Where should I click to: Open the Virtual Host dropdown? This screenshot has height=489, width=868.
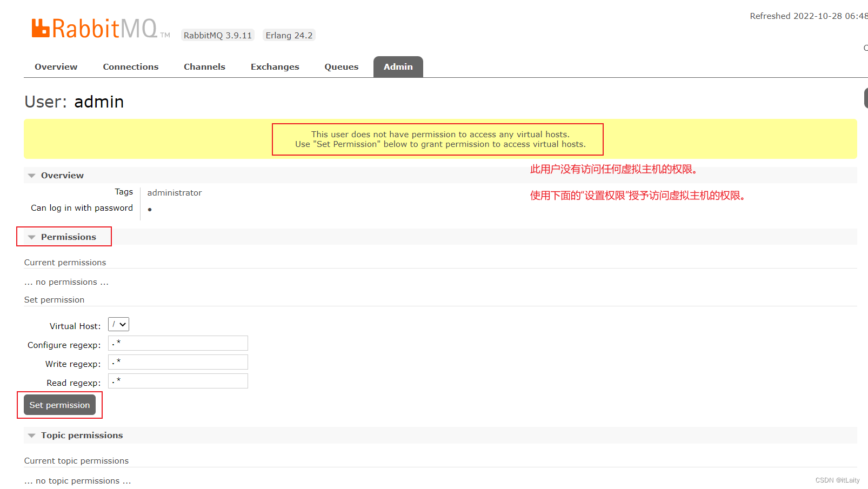119,324
